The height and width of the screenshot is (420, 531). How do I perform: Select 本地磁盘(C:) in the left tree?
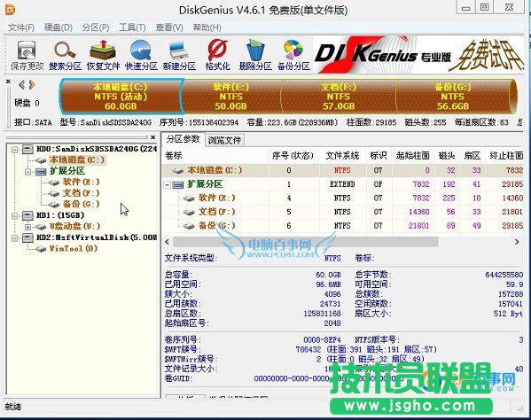pos(77,159)
